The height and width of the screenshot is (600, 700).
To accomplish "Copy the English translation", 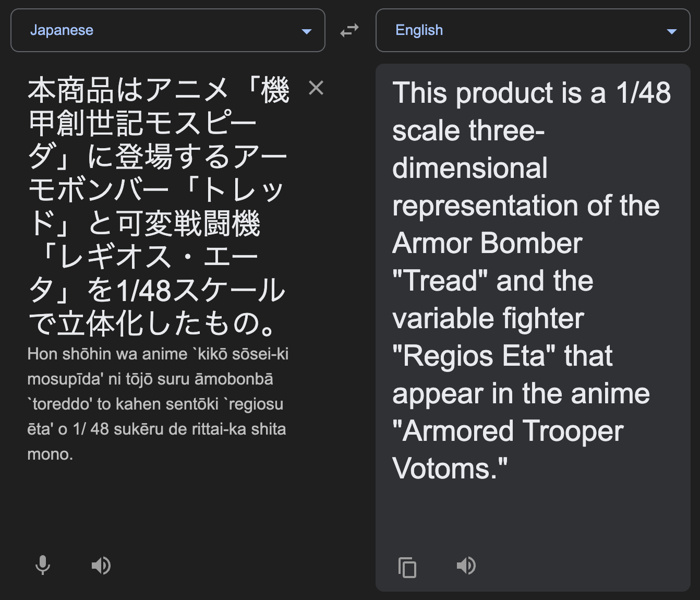I will (407, 567).
